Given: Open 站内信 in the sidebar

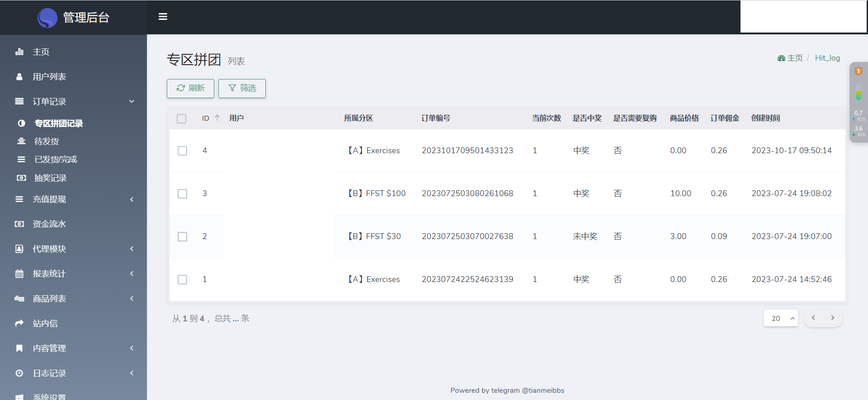Looking at the screenshot, I should coord(45,324).
